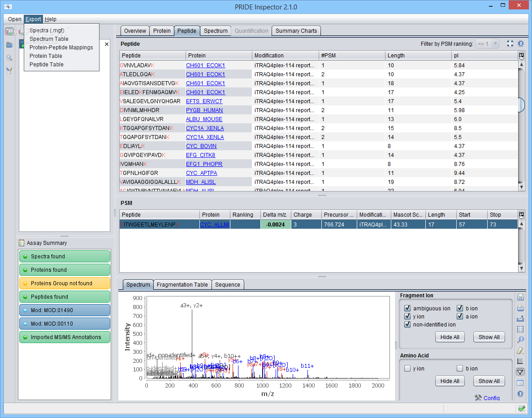Screen dimensions: 532x418
Task: Open column chooser icon of the PSM table
Action: [x=522, y=214]
